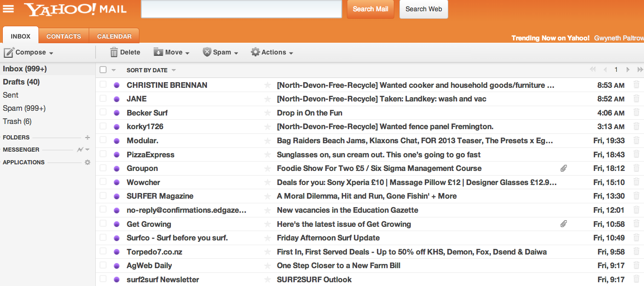Switch to the Contacts tab
The width and height of the screenshot is (644, 286).
[64, 36]
